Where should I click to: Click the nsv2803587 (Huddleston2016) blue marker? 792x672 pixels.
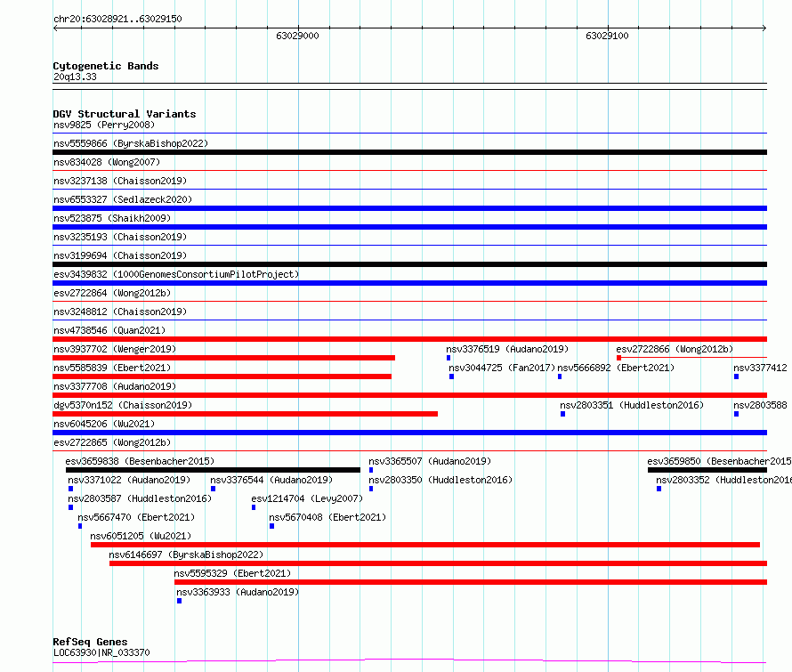[70, 507]
